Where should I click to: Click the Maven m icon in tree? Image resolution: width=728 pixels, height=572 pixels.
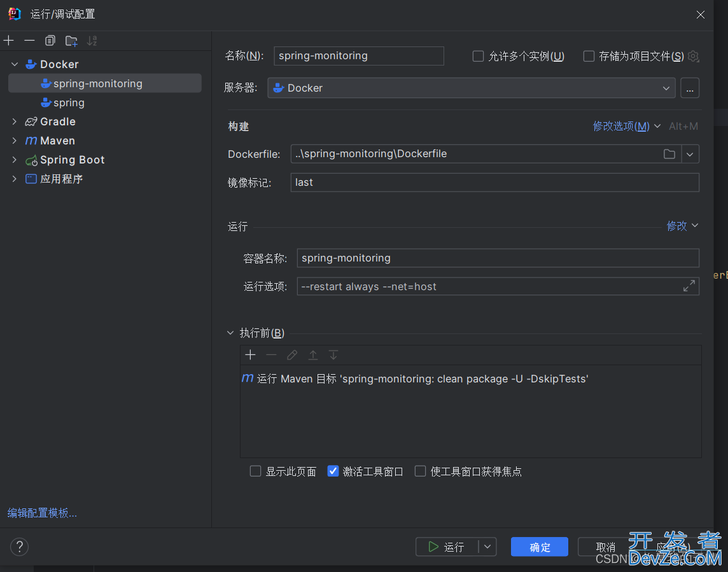point(31,141)
